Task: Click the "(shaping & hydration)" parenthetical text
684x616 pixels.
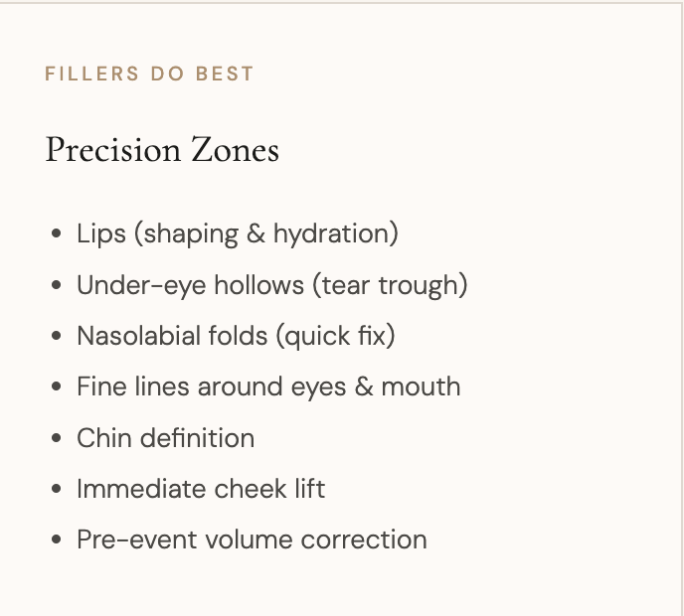Action: 265,234
